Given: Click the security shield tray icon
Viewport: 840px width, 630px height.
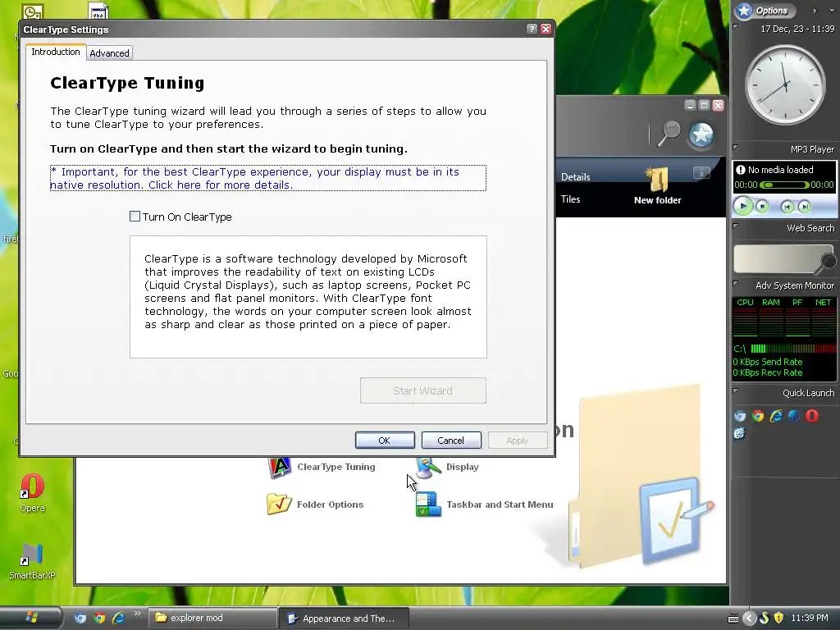Looking at the screenshot, I should (x=779, y=619).
